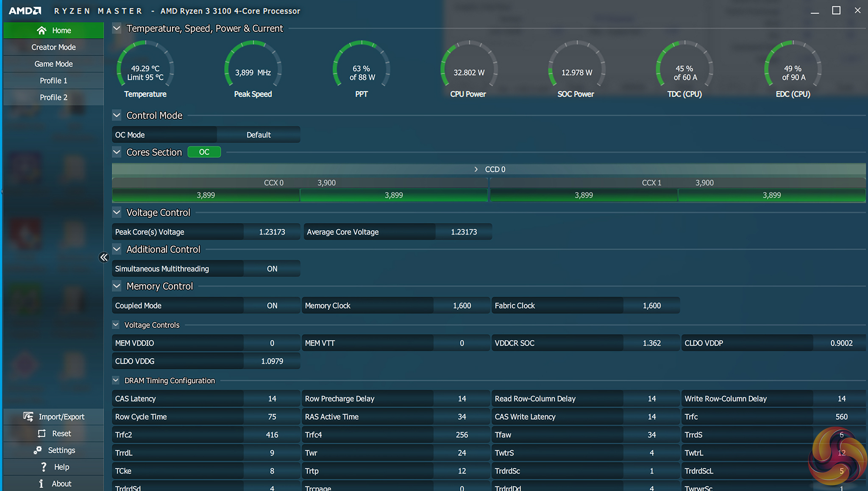
Task: Expand the CCD 0 arrow
Action: pos(476,169)
